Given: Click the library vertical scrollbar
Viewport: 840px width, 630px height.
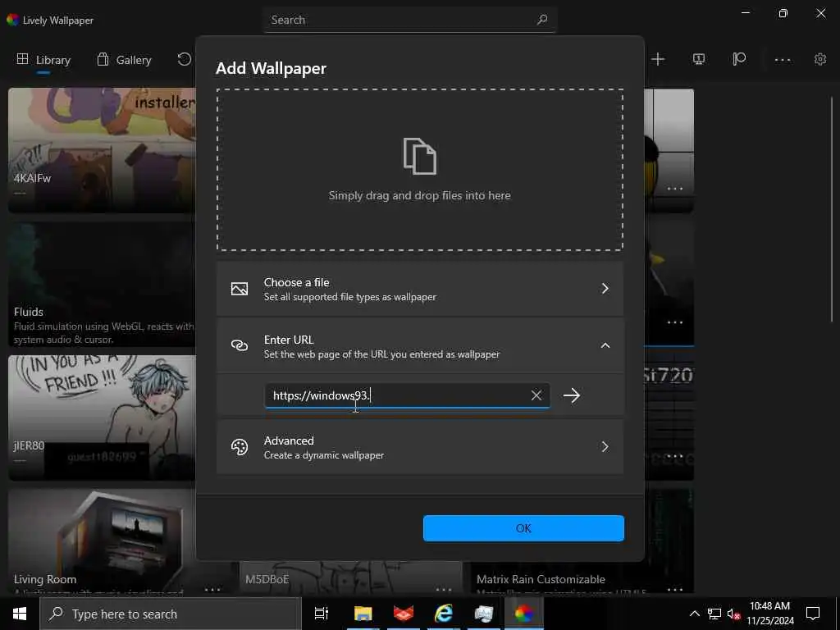Looking at the screenshot, I should pos(832,209).
